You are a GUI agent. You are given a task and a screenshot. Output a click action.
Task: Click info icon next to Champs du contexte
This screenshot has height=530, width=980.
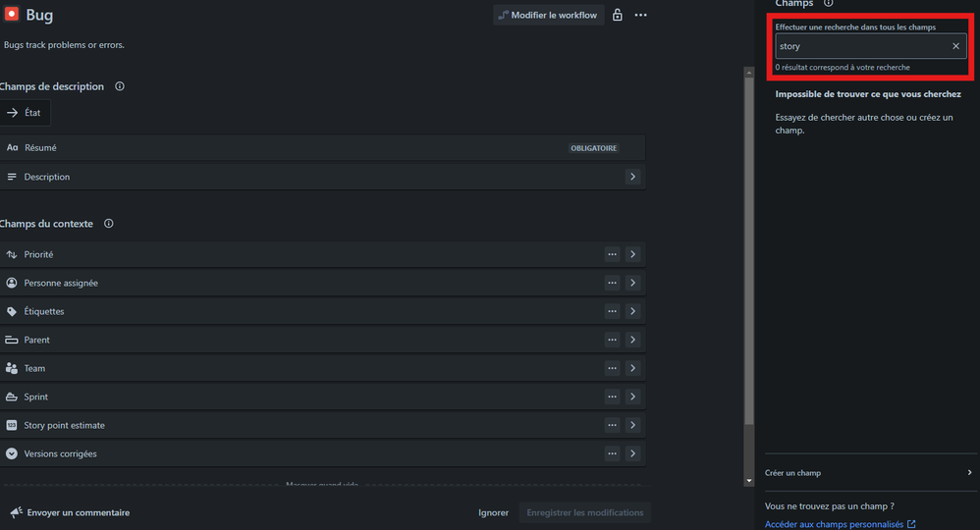[109, 223]
